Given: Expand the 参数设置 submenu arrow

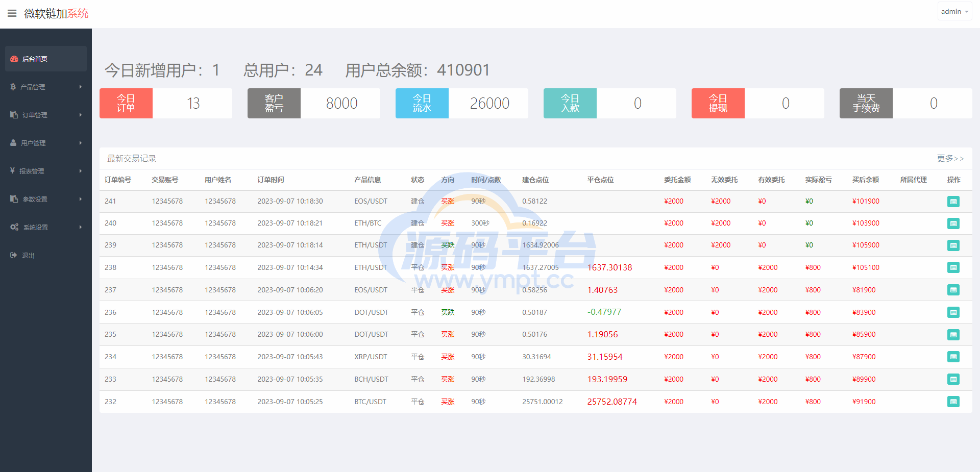Looking at the screenshot, I should (x=81, y=199).
